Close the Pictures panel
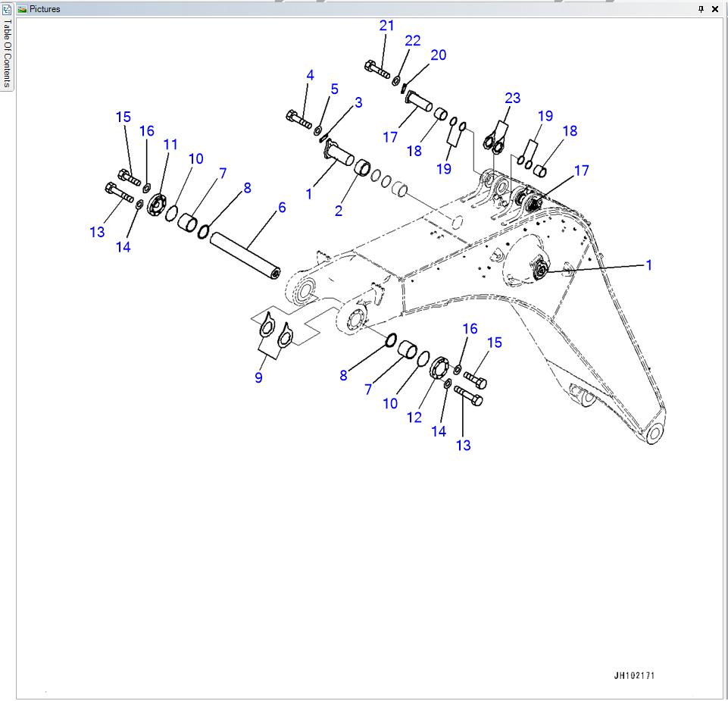The width and height of the screenshot is (728, 701). click(x=715, y=9)
